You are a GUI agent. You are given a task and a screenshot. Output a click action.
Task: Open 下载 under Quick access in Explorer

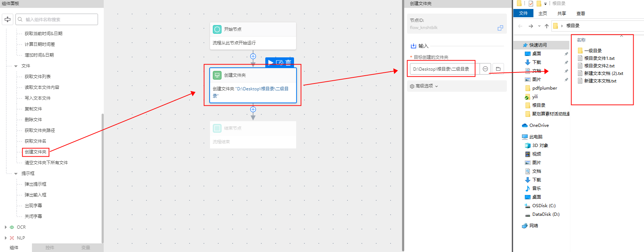[x=536, y=62]
